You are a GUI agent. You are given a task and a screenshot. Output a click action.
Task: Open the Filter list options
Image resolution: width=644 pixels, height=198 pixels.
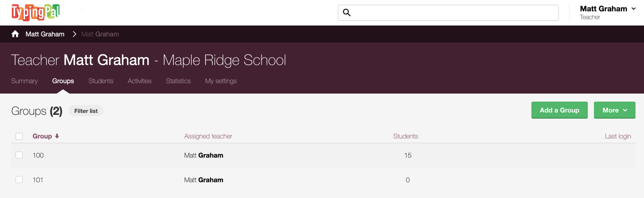tap(86, 111)
